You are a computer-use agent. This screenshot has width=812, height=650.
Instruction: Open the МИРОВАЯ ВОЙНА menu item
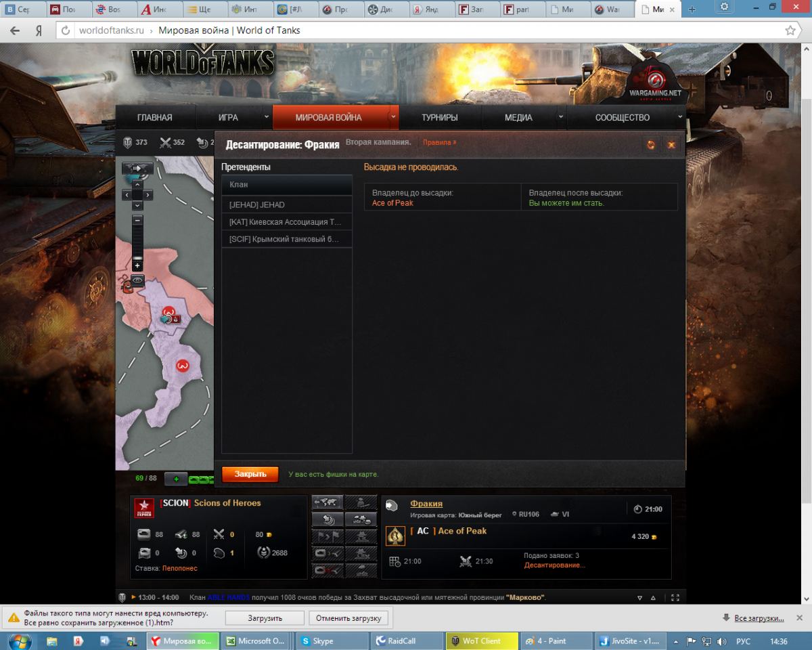328,118
